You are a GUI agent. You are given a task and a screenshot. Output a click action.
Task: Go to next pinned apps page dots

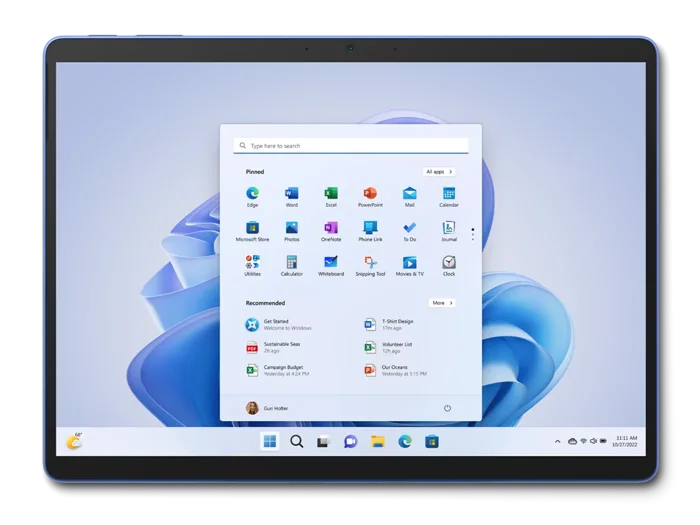coord(473,234)
